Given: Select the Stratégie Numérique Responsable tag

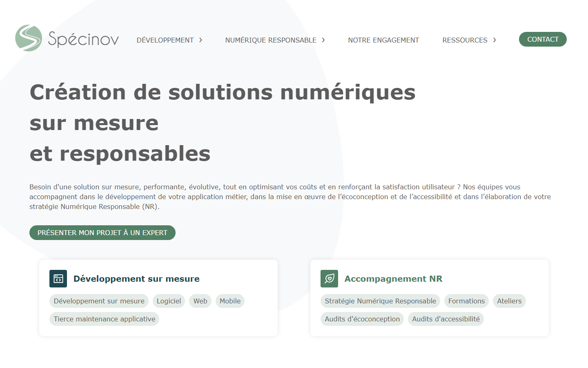Looking at the screenshot, I should [380, 301].
